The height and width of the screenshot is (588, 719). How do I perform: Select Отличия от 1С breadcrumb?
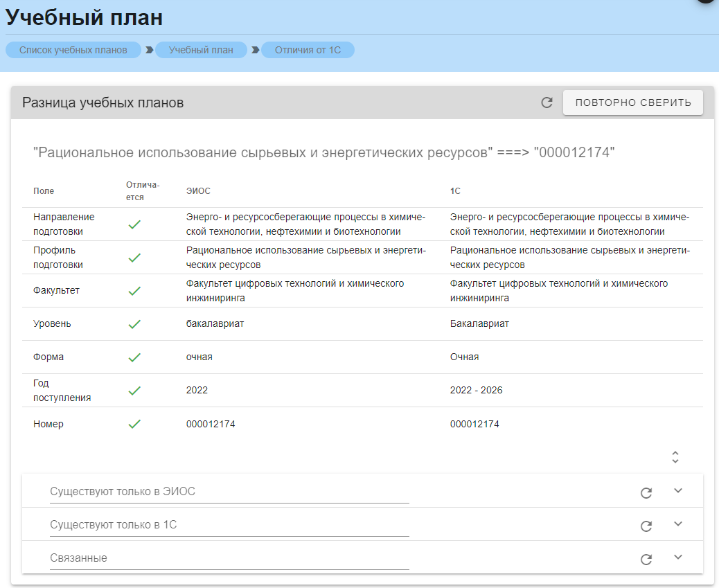point(308,50)
